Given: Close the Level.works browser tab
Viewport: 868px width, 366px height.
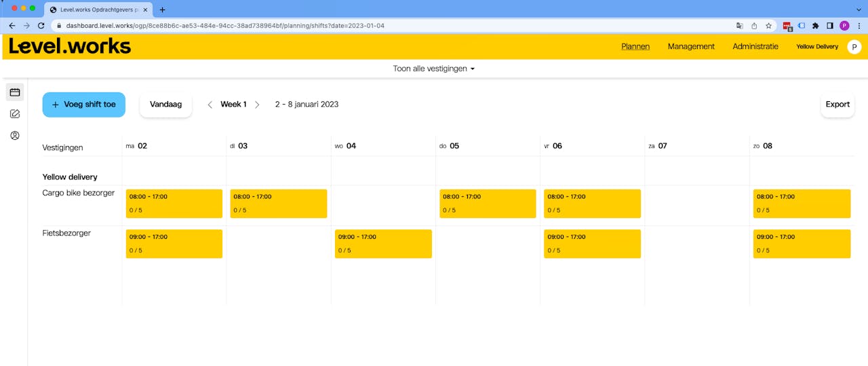Looking at the screenshot, I should (145, 10).
